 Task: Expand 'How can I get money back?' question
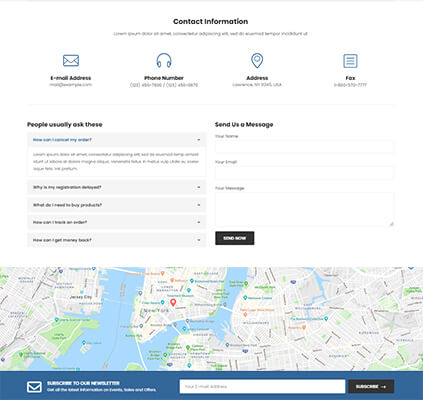tap(116, 240)
